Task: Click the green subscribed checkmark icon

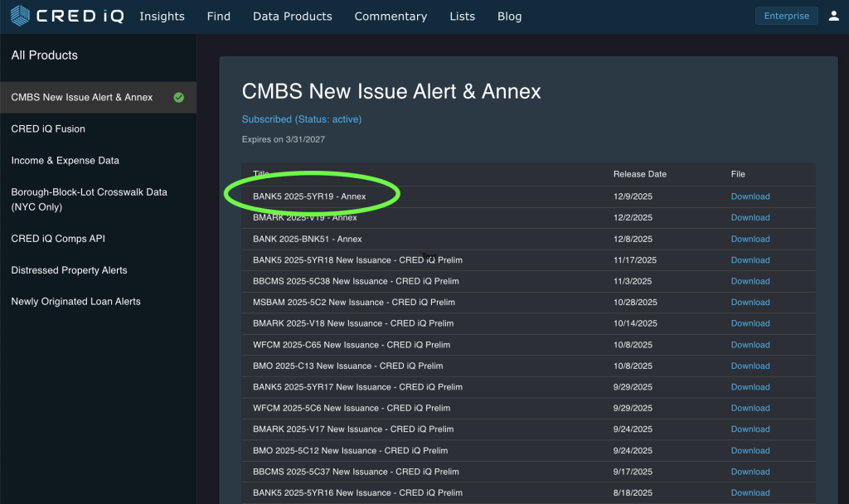Action: point(179,97)
